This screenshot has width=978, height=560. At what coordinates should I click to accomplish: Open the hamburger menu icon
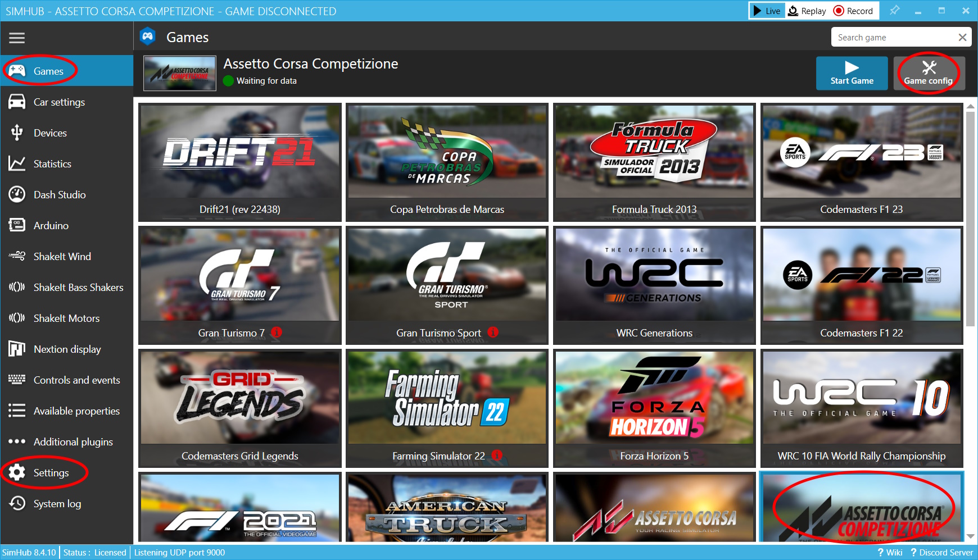17,38
